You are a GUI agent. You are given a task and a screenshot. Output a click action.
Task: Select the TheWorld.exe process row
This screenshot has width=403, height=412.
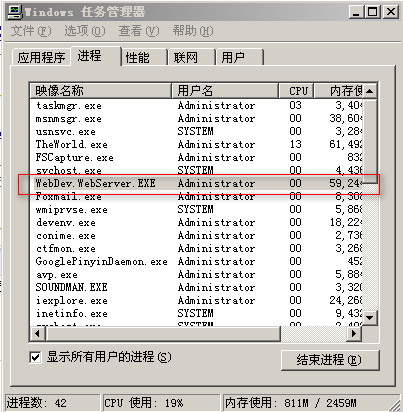[x=196, y=145]
